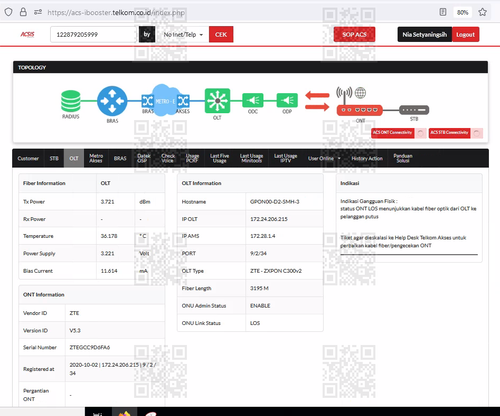Click the ODC icon in topology

pyautogui.click(x=253, y=100)
